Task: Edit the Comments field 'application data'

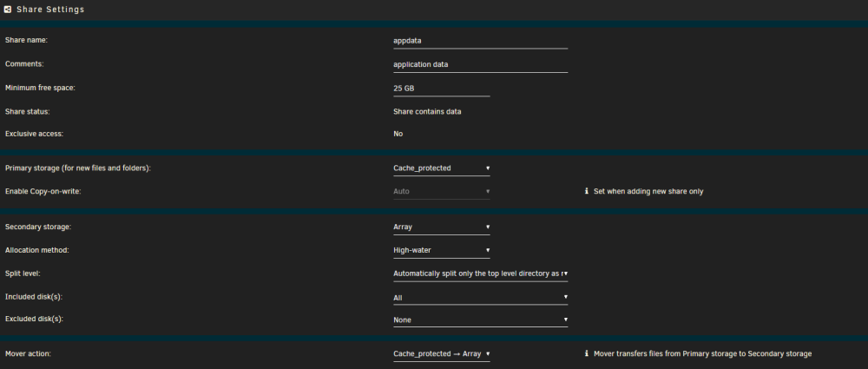Action: pos(481,64)
